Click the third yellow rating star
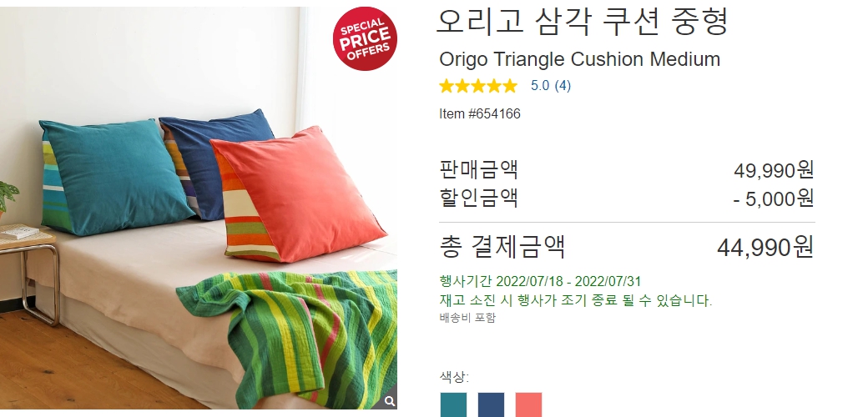 477,86
